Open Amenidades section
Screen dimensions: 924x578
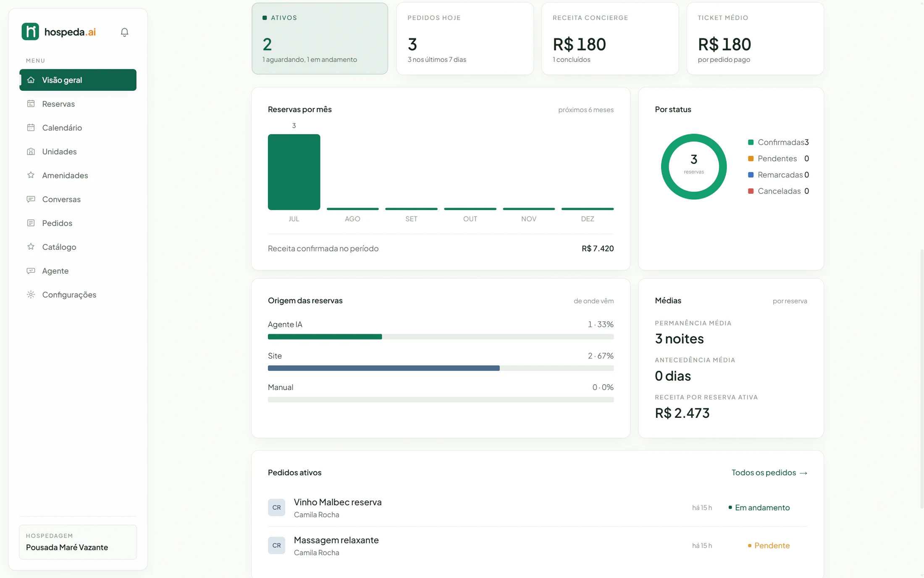pyautogui.click(x=78, y=175)
